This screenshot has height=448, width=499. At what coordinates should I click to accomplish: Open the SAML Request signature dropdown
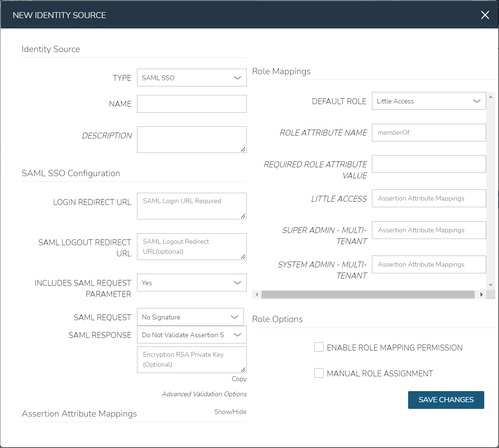click(x=190, y=317)
